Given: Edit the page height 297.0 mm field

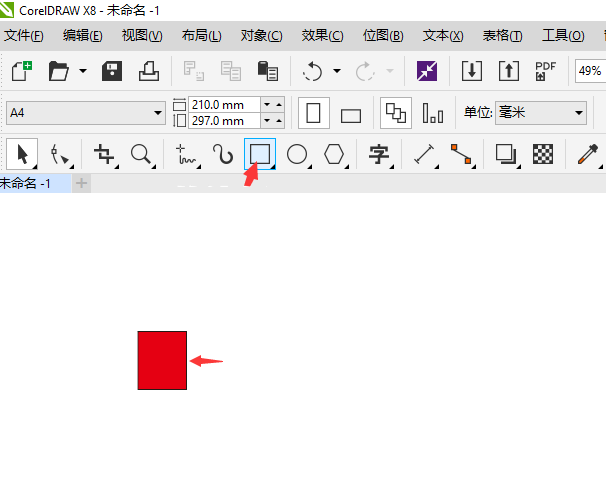Looking at the screenshot, I should coord(224,121).
